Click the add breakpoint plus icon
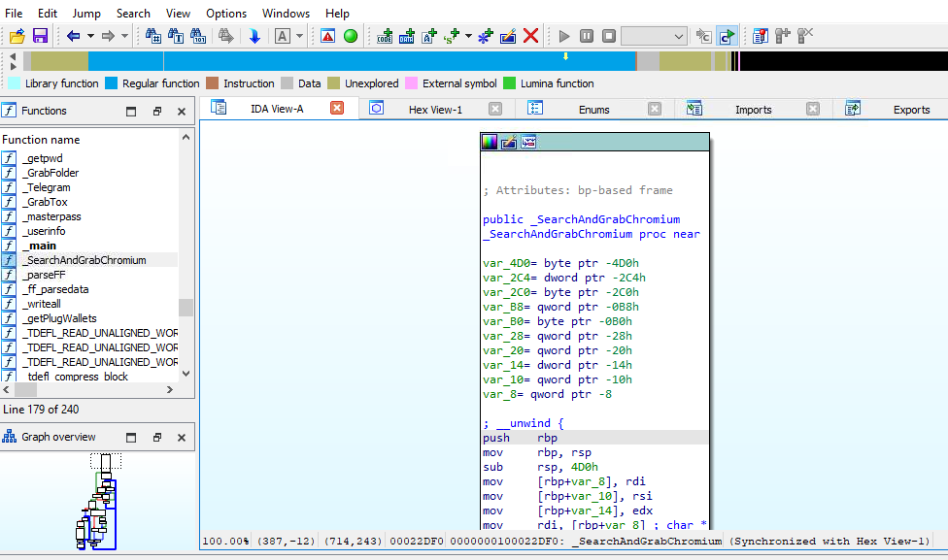 [x=782, y=36]
